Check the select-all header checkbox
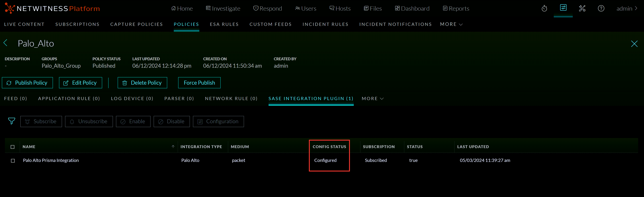Viewport: 644px width, 197px height. point(12,147)
